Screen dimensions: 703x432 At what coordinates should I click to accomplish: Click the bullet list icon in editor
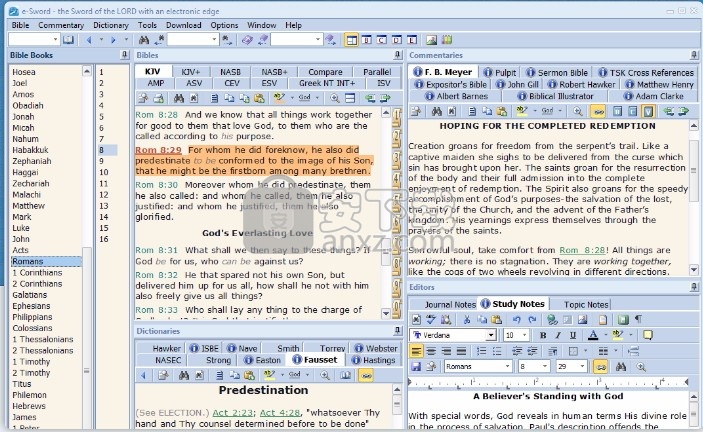click(497, 351)
